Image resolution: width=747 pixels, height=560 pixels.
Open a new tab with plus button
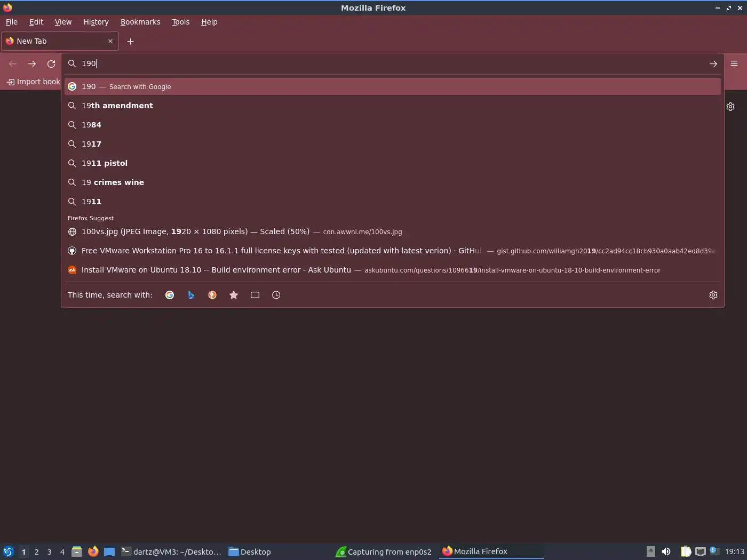tap(130, 41)
